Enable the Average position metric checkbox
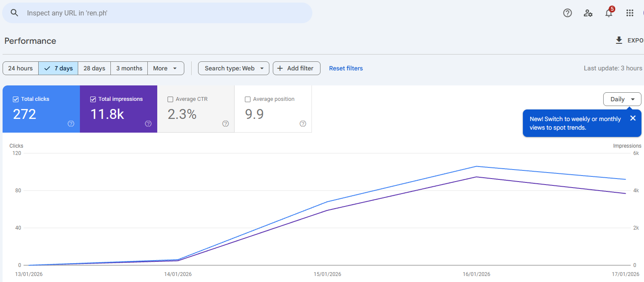This screenshot has height=282, width=644. point(247,99)
